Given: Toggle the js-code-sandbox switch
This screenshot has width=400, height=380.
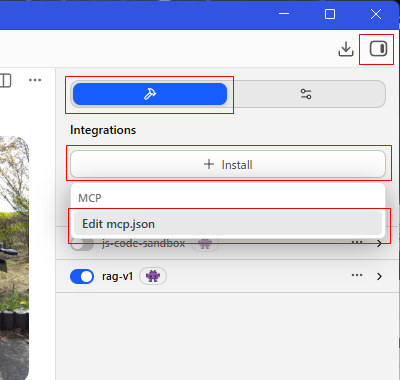Looking at the screenshot, I should coord(82,245).
